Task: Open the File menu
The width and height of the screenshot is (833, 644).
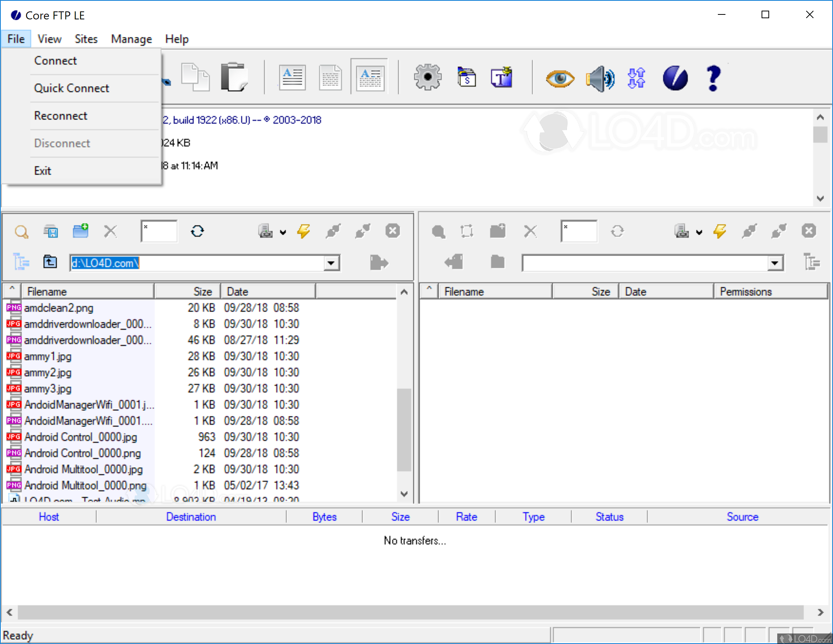Action: coord(16,39)
